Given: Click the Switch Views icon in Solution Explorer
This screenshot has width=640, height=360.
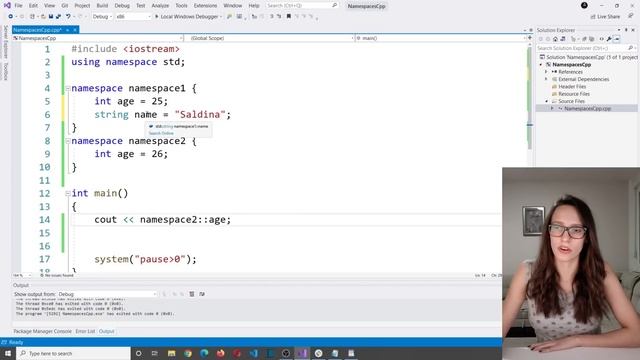Looking at the screenshot, I should (x=563, y=39).
